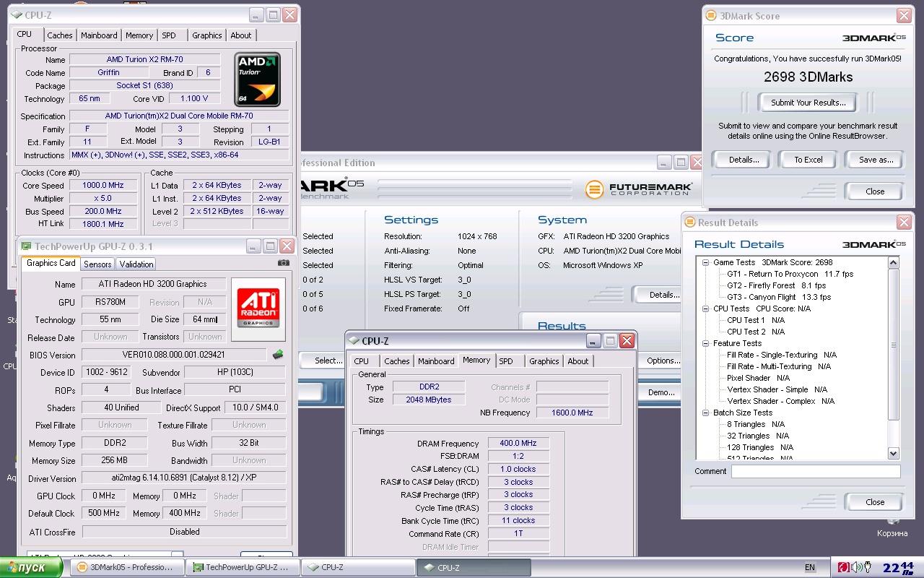The height and width of the screenshot is (578, 924).
Task: Open the About tab in top CPU-Z window
Action: click(241, 35)
